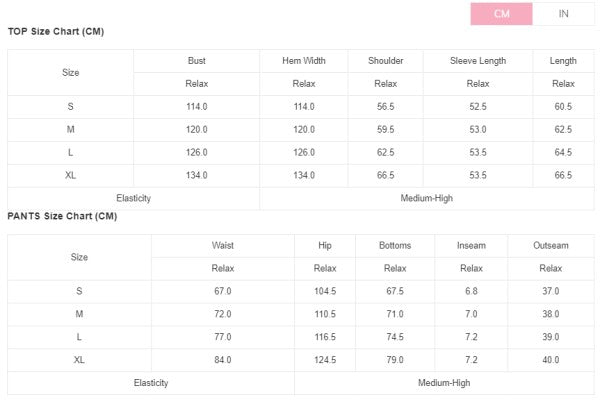Click the Shoulder column header
The image size is (600, 402).
pos(385,61)
